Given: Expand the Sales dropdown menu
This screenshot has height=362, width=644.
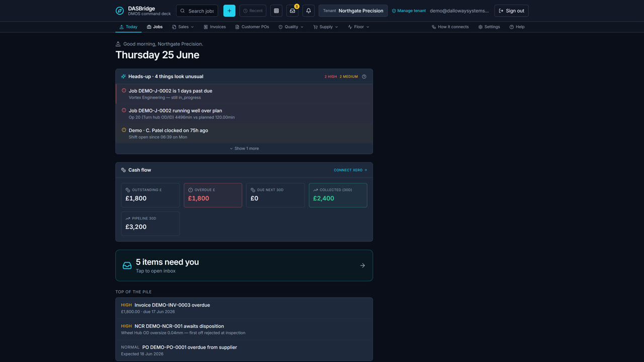Looking at the screenshot, I should click(183, 27).
